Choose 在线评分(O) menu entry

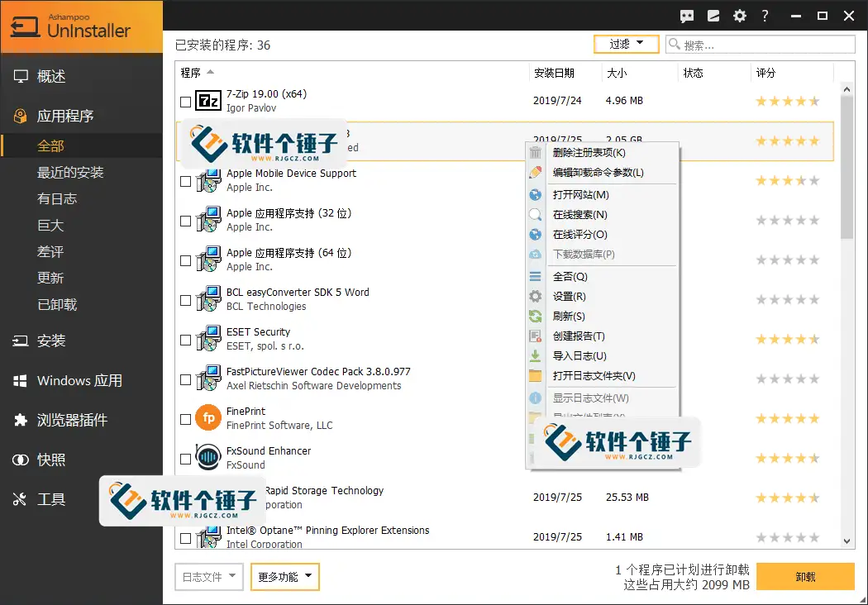[x=604, y=235]
